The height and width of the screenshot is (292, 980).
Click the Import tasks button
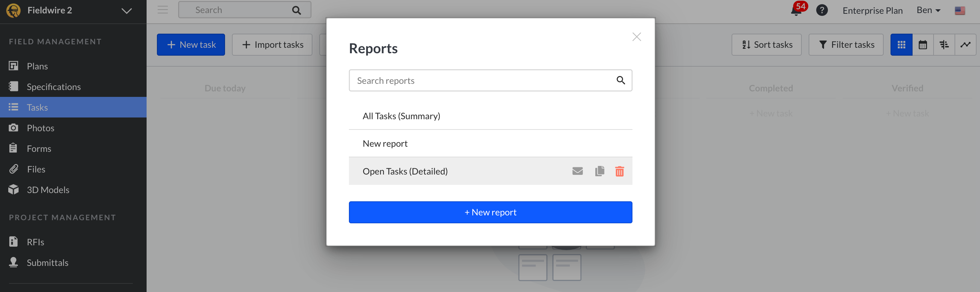coord(272,45)
